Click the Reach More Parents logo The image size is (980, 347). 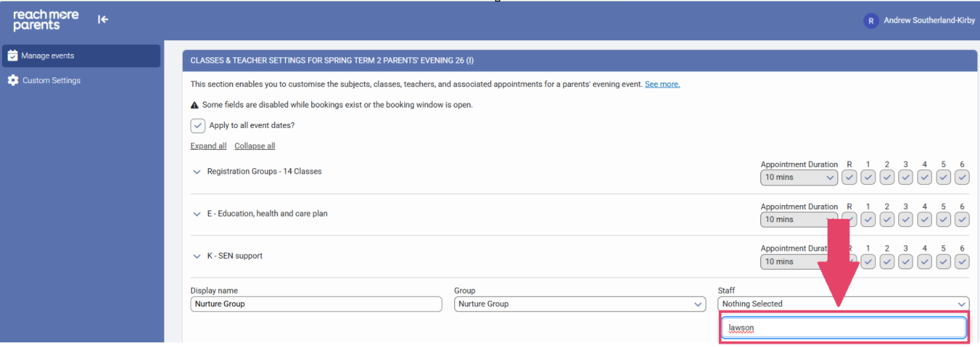(x=46, y=20)
